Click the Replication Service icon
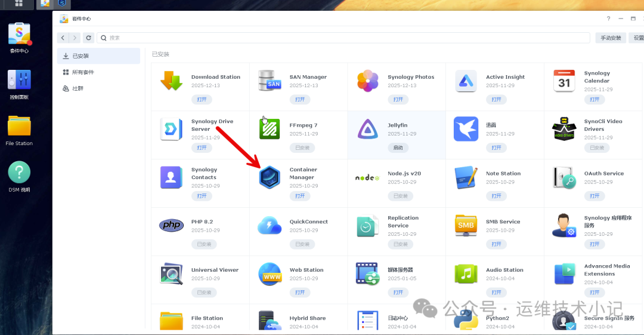This screenshot has height=335, width=644. click(367, 226)
